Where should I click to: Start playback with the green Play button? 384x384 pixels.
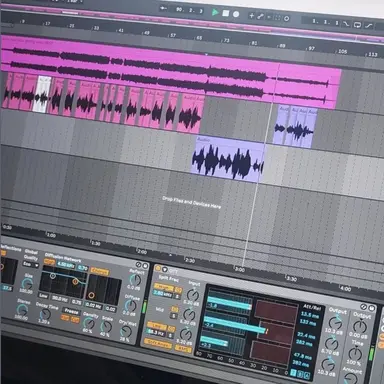click(215, 12)
